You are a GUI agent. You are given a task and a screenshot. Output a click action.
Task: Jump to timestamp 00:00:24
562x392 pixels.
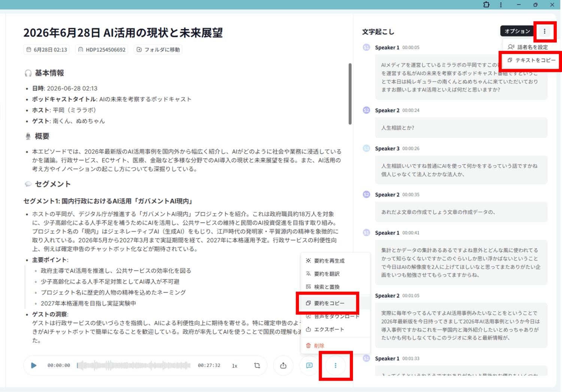pyautogui.click(x=411, y=111)
